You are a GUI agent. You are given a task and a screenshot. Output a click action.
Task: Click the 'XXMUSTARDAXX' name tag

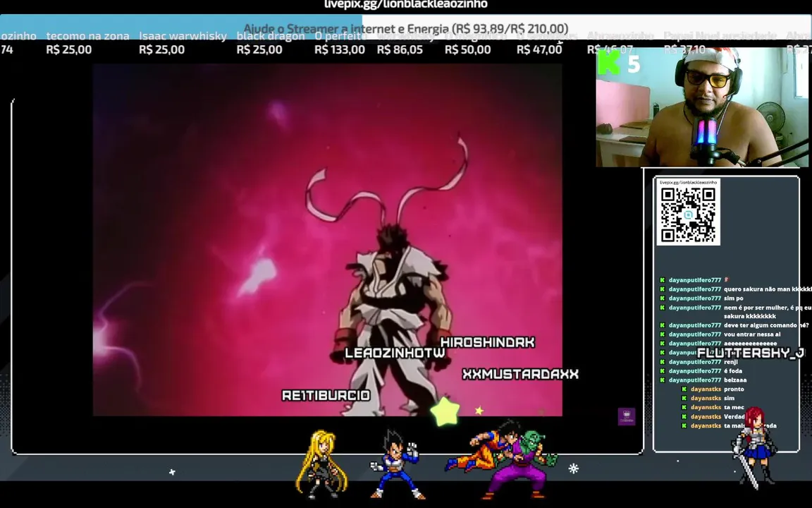pyautogui.click(x=520, y=374)
